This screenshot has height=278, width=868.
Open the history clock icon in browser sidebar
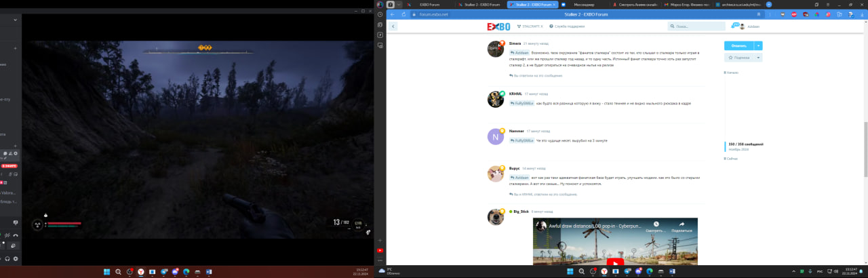tap(380, 14)
